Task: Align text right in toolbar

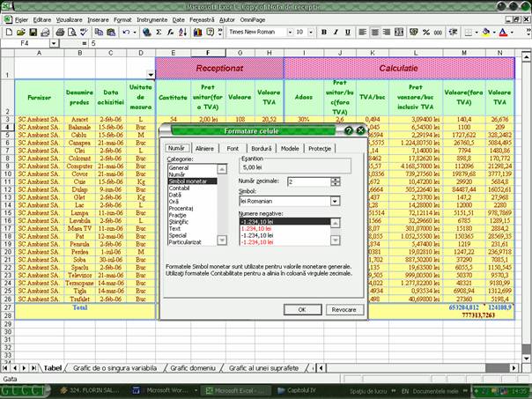Action: (387, 33)
